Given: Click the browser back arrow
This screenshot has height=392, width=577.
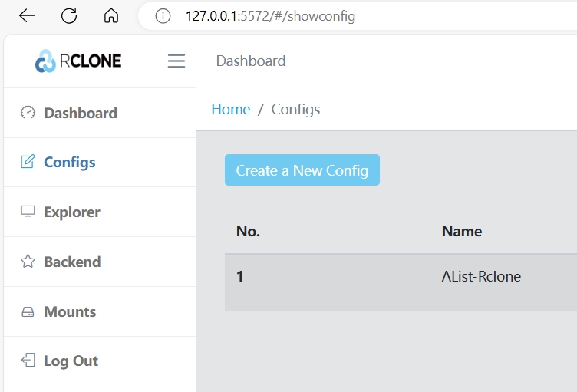Looking at the screenshot, I should [x=27, y=16].
